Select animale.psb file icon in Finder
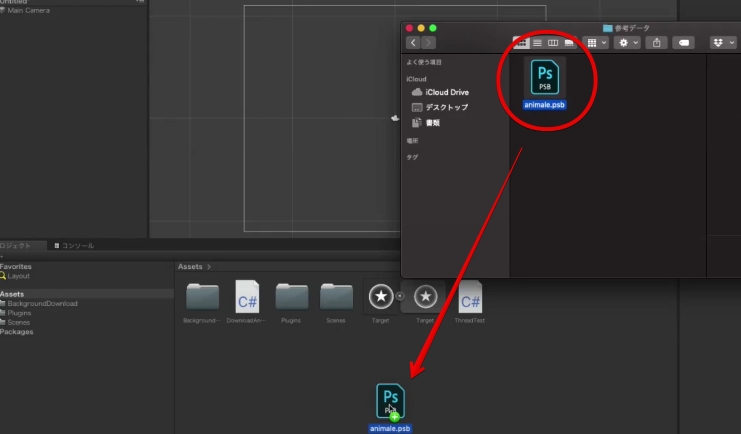Image resolution: width=741 pixels, height=434 pixels. [544, 77]
